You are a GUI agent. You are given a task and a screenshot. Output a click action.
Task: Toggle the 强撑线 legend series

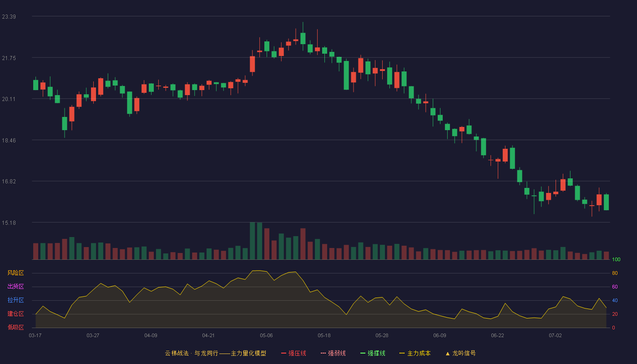click(373, 353)
